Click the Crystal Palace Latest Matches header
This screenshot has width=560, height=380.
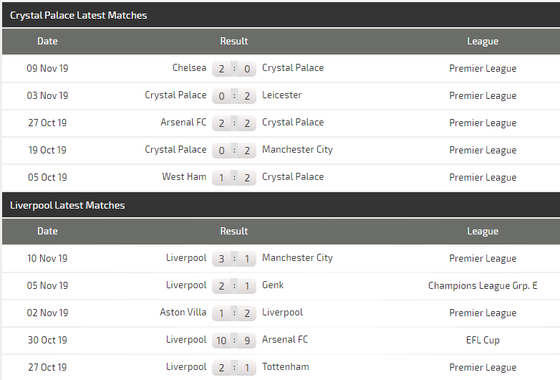coord(78,15)
